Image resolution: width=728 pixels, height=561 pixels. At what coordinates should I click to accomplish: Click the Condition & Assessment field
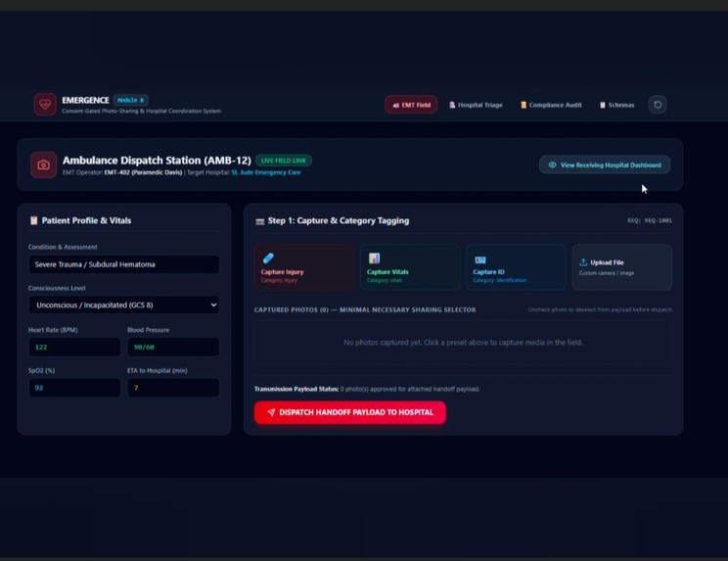(124, 264)
